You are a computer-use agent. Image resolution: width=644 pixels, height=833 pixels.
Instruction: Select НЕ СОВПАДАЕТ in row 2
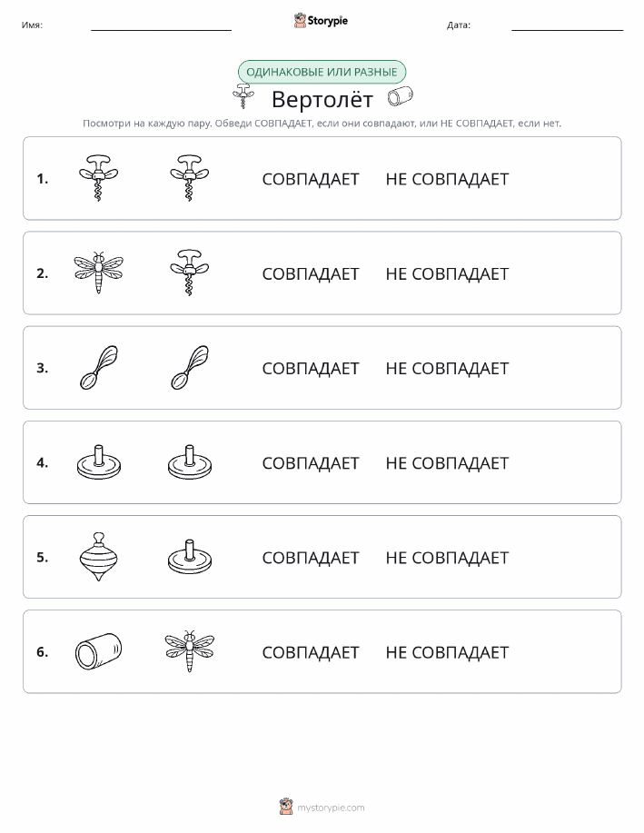(x=447, y=273)
